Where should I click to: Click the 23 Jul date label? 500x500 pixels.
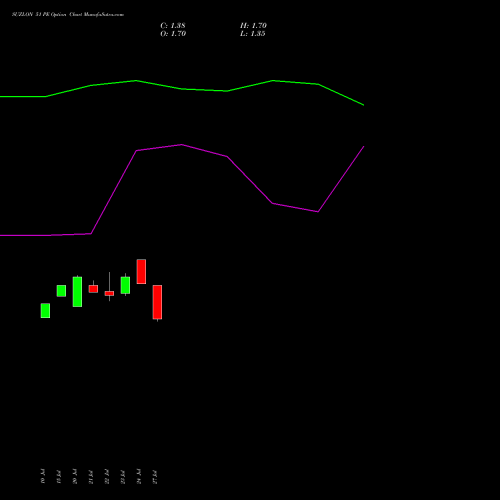point(123,476)
